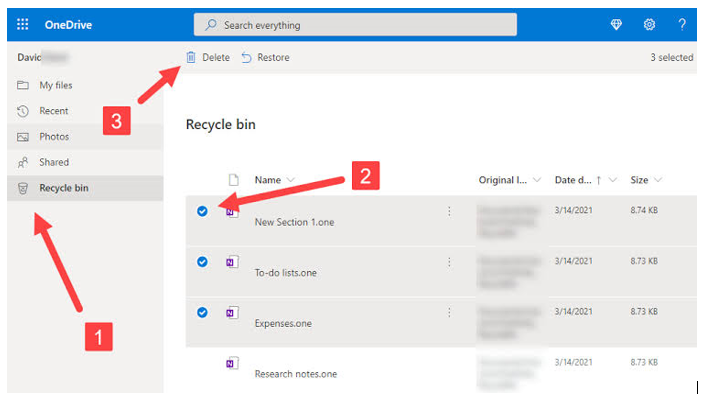Deselect the To-do lists.one checkbox
708x410 pixels.
(202, 261)
